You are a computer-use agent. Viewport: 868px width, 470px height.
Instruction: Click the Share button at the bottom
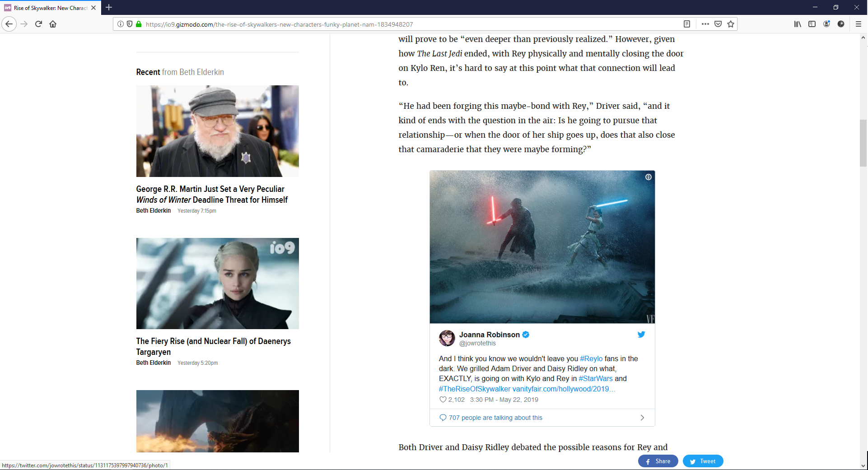coord(658,461)
